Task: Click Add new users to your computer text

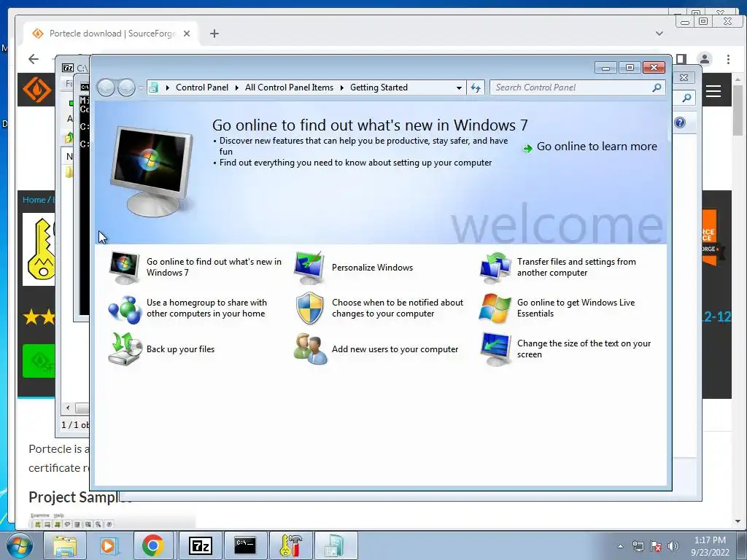Action: point(395,349)
